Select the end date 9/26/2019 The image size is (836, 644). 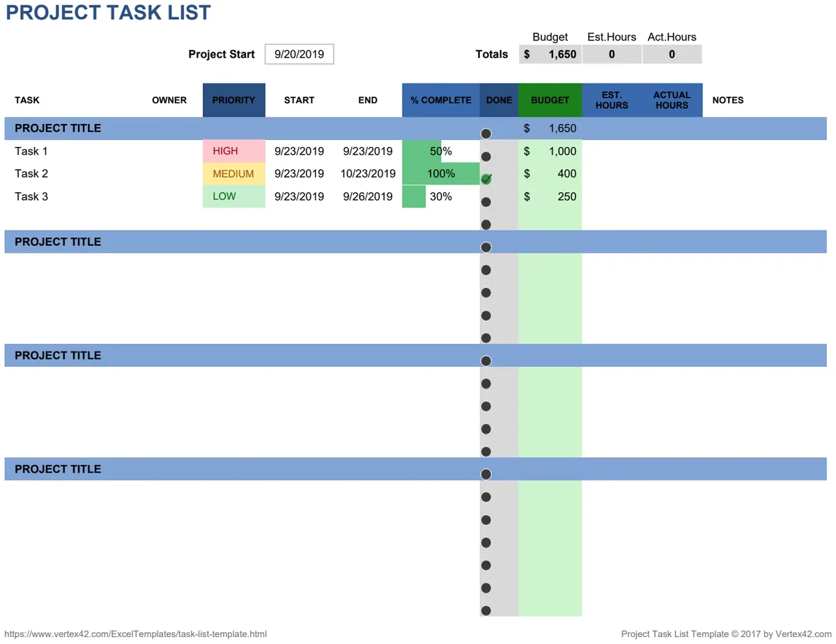pyautogui.click(x=368, y=196)
